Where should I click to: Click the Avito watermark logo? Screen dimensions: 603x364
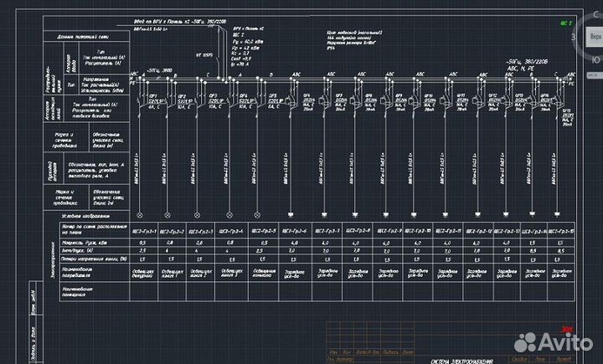click(552, 342)
